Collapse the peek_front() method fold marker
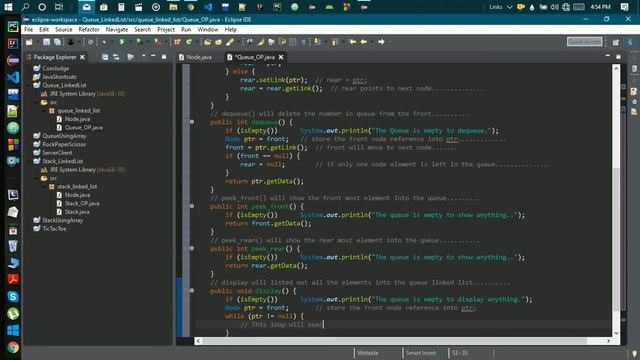This screenshot has width=640, height=360. 192,206
